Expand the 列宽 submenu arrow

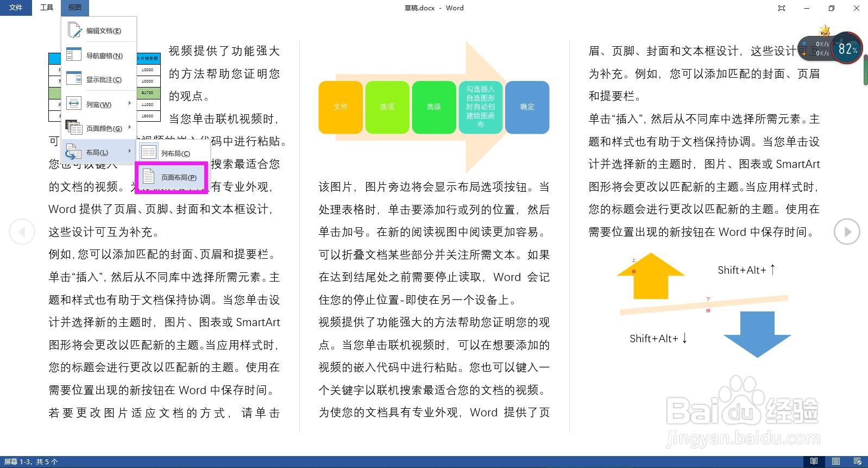pyautogui.click(x=129, y=103)
